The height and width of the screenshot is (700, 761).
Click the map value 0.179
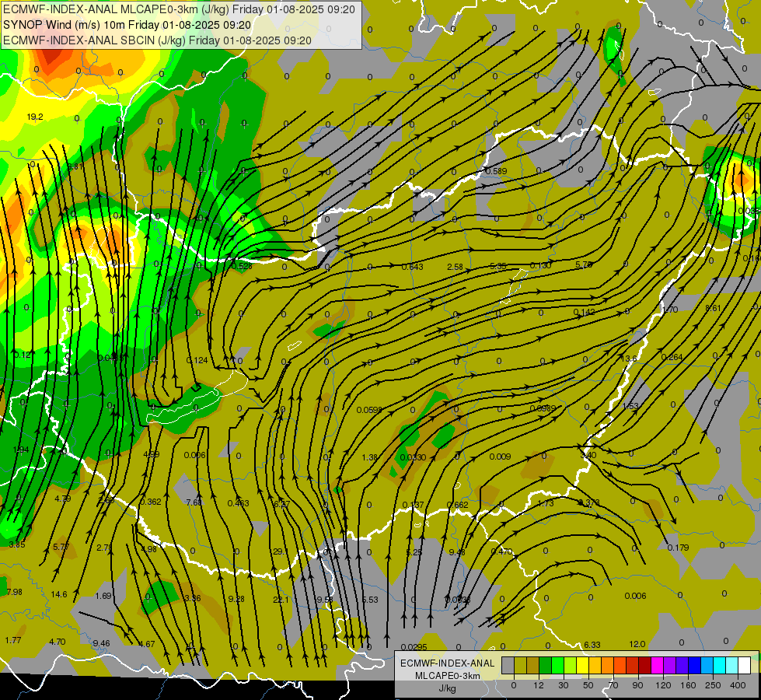pos(678,548)
